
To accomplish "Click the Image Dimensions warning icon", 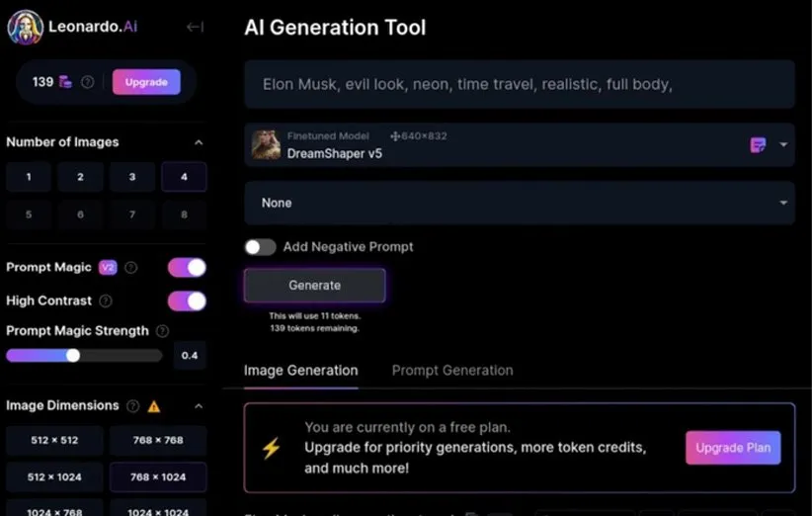I will coord(153,405).
